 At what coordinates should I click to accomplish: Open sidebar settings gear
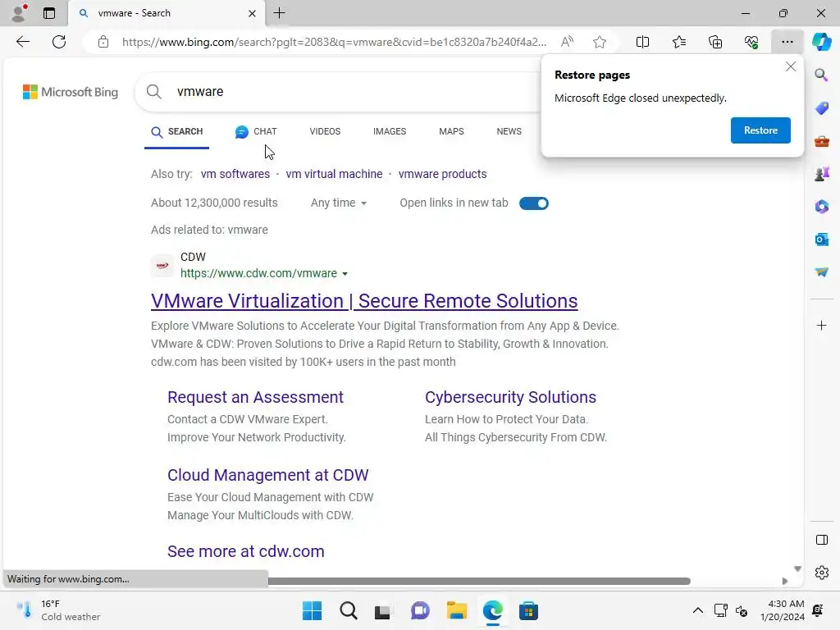point(821,573)
